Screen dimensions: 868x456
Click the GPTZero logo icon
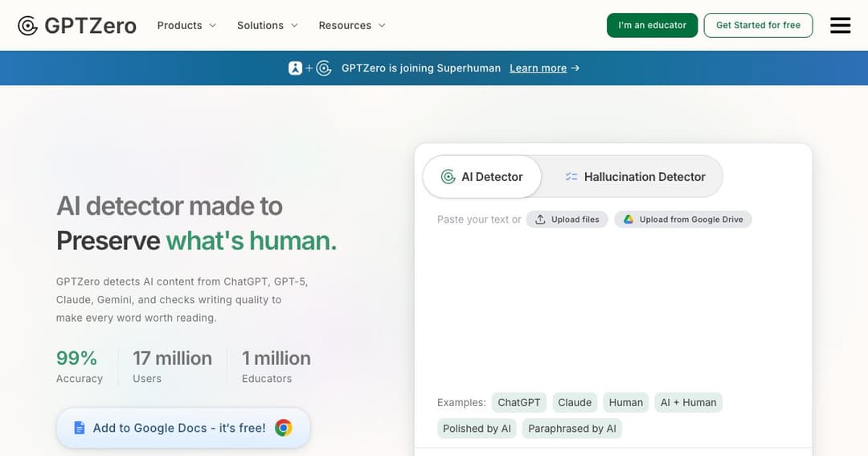(27, 26)
